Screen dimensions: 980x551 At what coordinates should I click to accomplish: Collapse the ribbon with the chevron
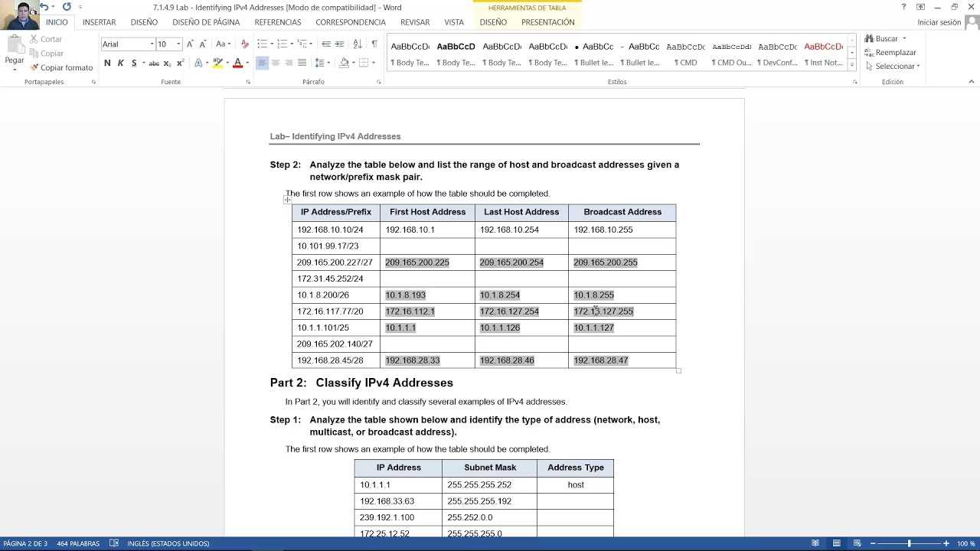(972, 82)
